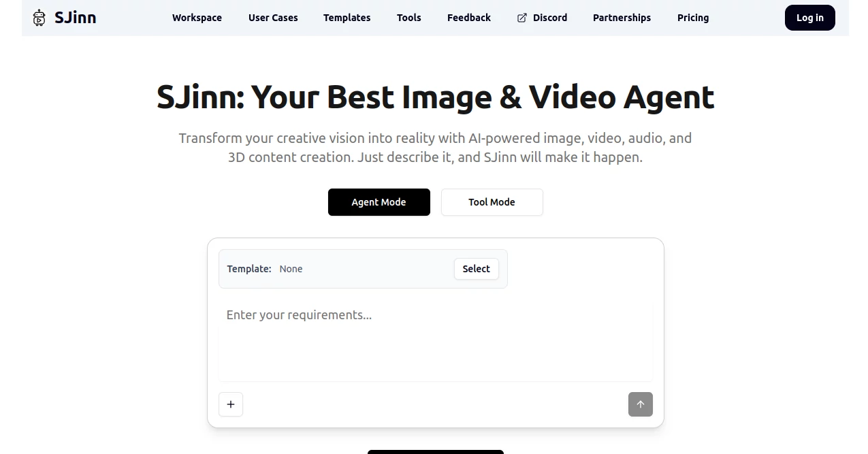Viewport: 868px width, 454px height.
Task: Switch to Agent Mode
Action: point(379,202)
